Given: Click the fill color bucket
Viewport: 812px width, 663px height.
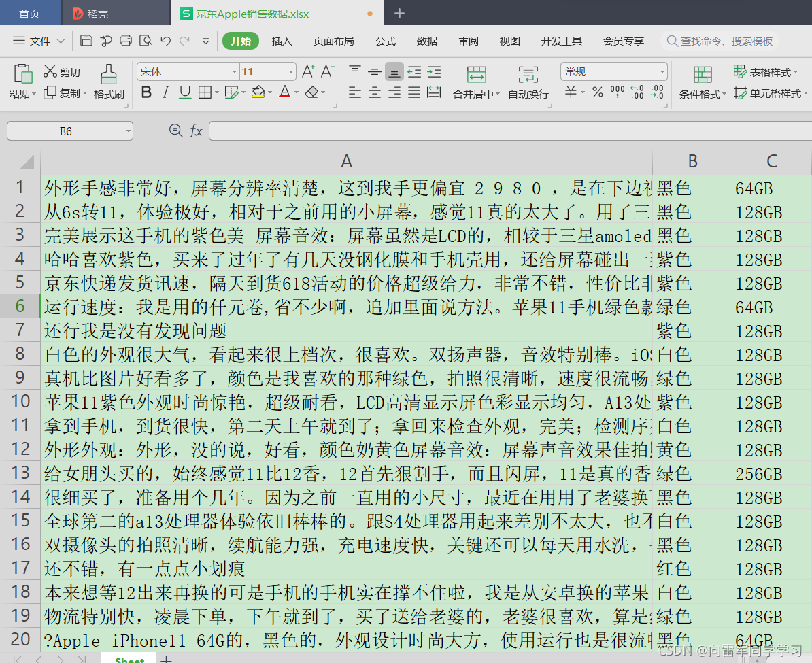Looking at the screenshot, I should [x=258, y=92].
